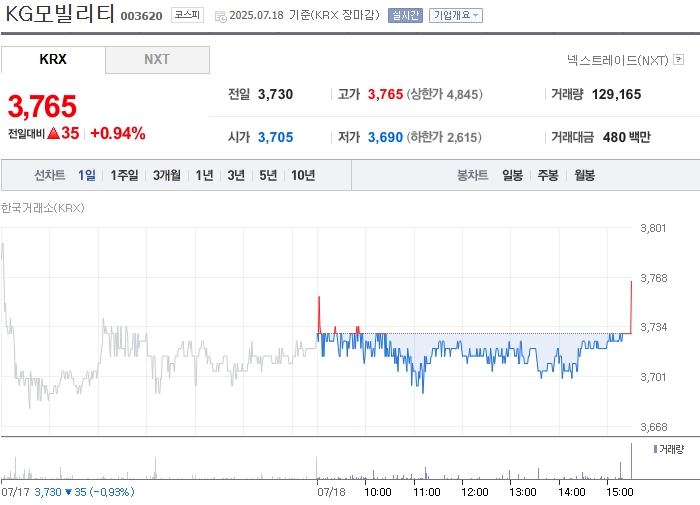Viewport: 700px width, 505px height.
Task: Click the 상한가 4,845 text
Action: [x=445, y=94]
